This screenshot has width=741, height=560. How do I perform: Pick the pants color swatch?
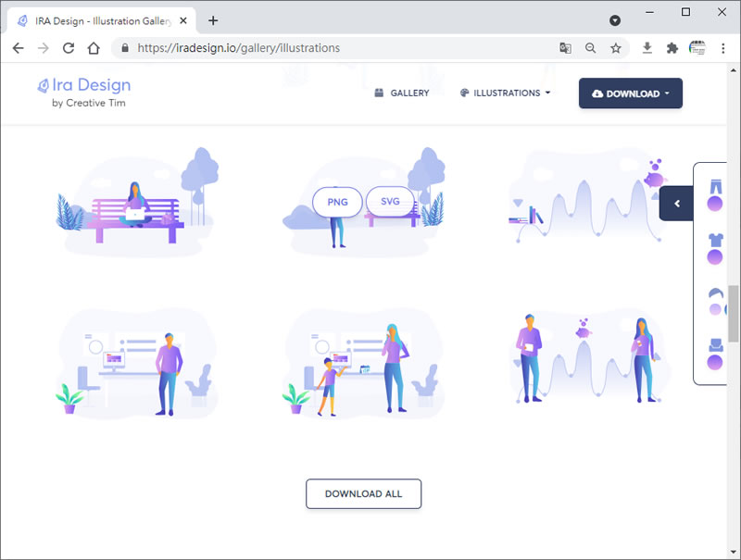click(714, 204)
